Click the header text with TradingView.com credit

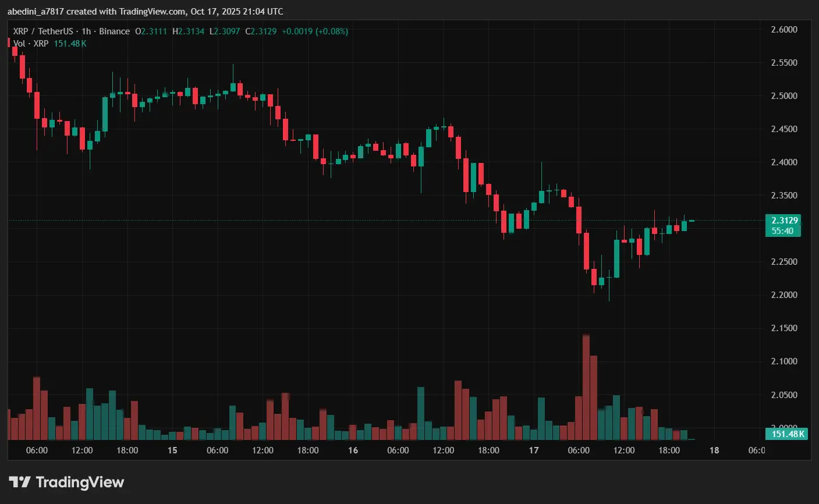point(145,12)
